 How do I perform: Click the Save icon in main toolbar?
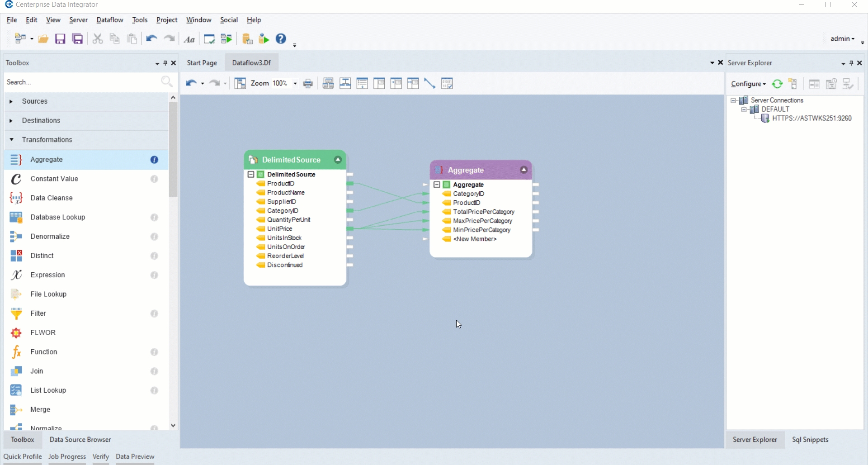[x=60, y=39]
